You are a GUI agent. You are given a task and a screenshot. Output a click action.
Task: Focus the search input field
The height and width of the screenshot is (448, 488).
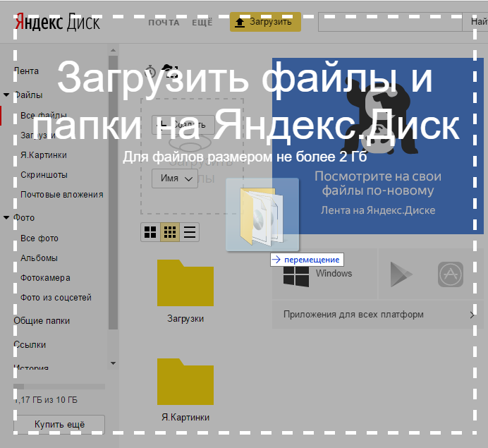coord(390,22)
